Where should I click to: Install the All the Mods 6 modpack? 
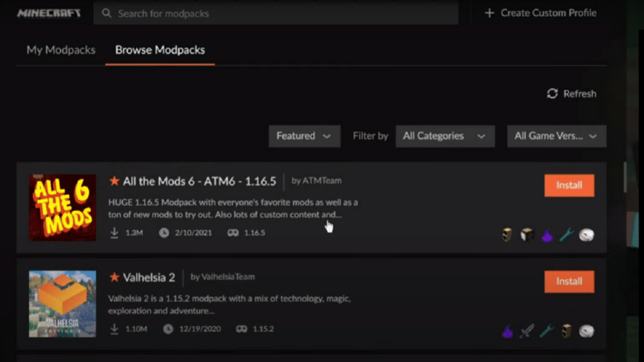click(x=569, y=185)
